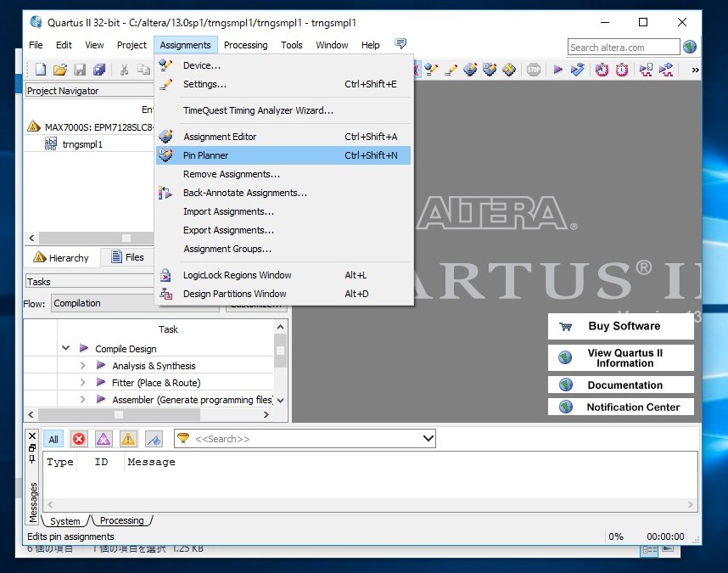
Task: Switch to the Files tab
Action: point(128,257)
